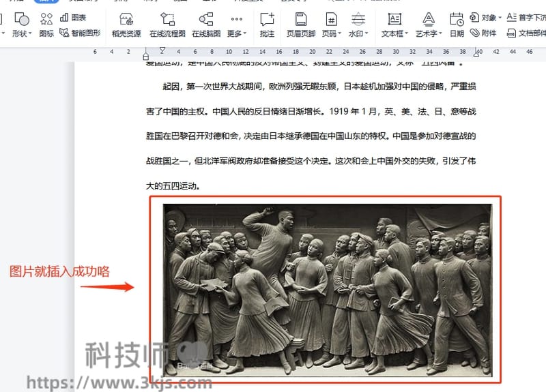Click the left indent marker on ruler

pyautogui.click(x=145, y=57)
